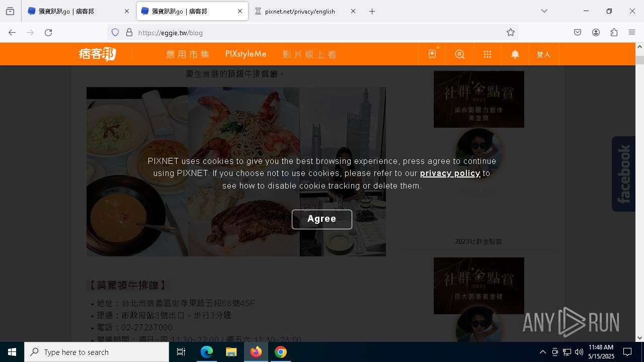Launch Microsoft Edge from taskbar

pos(207,352)
